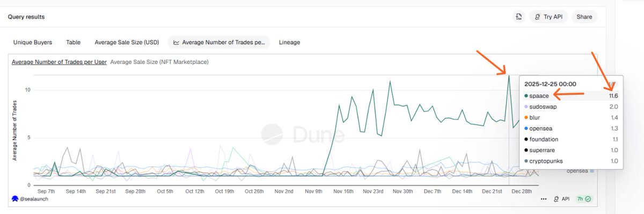
Task: Click the sudoswap row in the tooltip
Action: 570,106
